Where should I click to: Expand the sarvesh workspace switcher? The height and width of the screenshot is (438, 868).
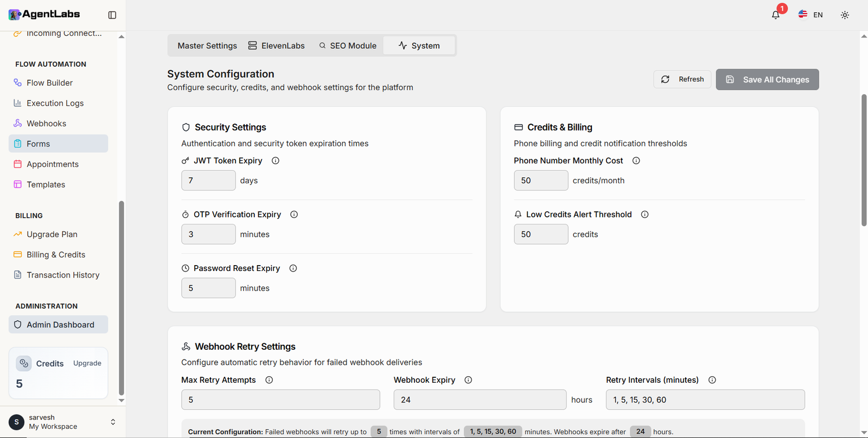113,422
